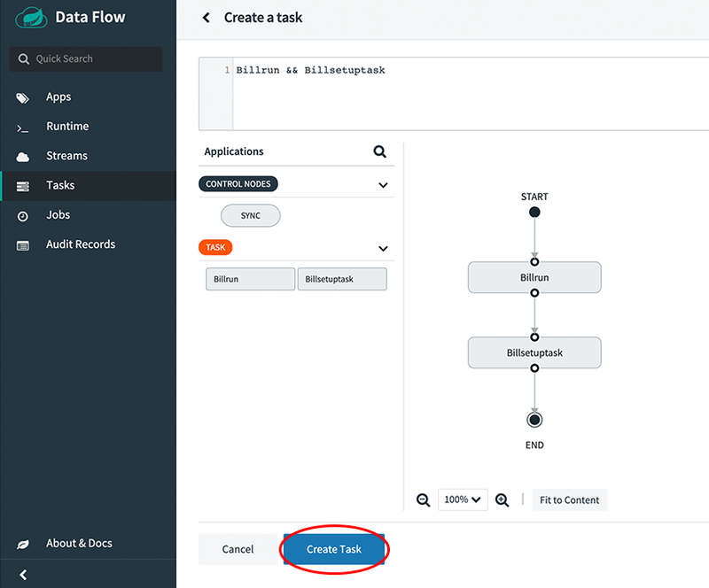Click Billrun node's top input port

coord(534,262)
